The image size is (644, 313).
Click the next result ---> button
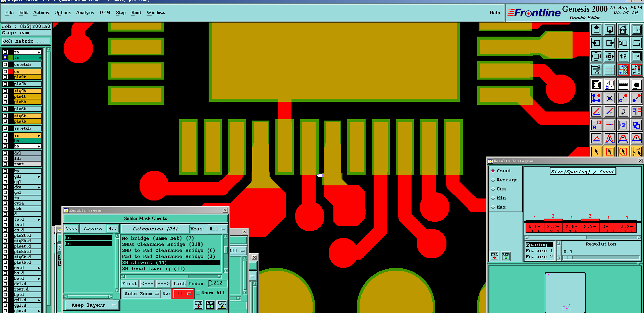click(163, 284)
